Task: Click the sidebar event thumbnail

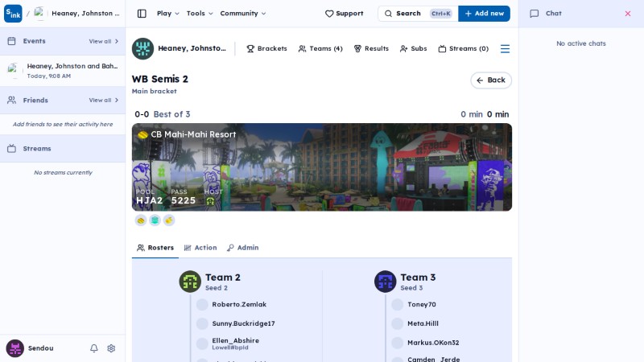Action: (14, 71)
